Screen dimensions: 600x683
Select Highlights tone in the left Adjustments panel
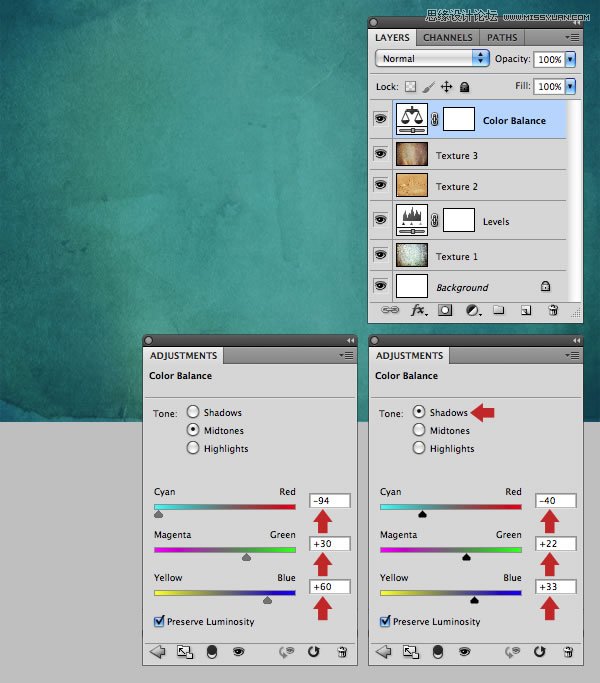193,449
